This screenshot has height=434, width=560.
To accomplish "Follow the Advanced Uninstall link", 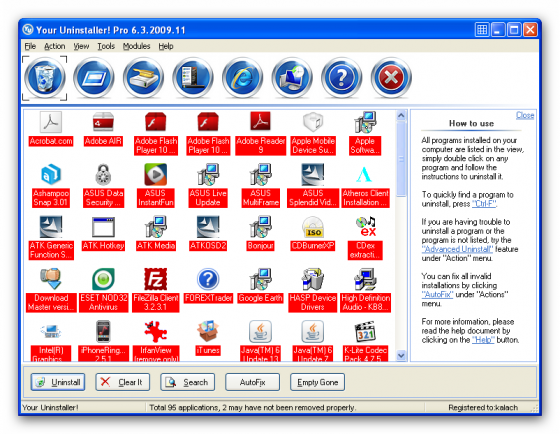I will click(x=458, y=249).
